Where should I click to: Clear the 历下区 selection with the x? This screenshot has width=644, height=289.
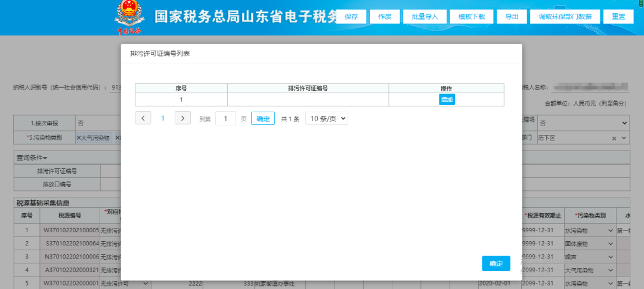(x=614, y=139)
